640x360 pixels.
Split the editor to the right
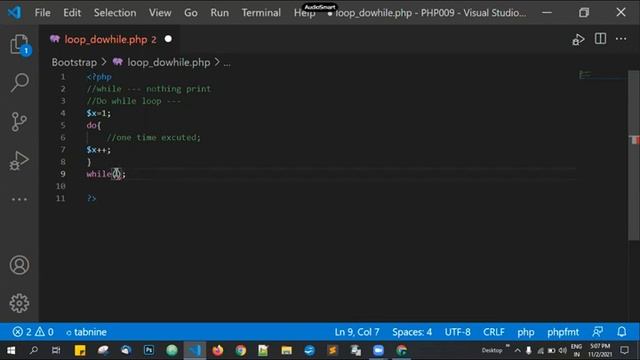pos(600,39)
